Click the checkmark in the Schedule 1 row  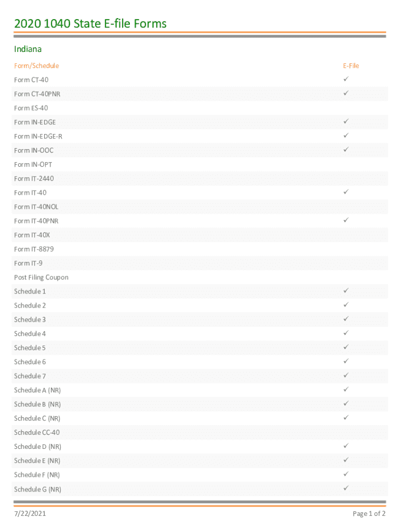click(346, 291)
